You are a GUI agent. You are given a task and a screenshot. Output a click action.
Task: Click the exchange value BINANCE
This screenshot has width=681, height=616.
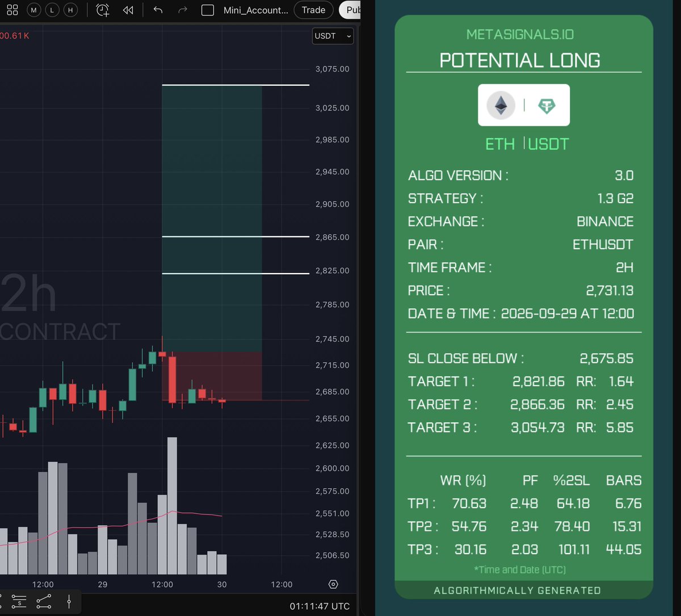[605, 221]
